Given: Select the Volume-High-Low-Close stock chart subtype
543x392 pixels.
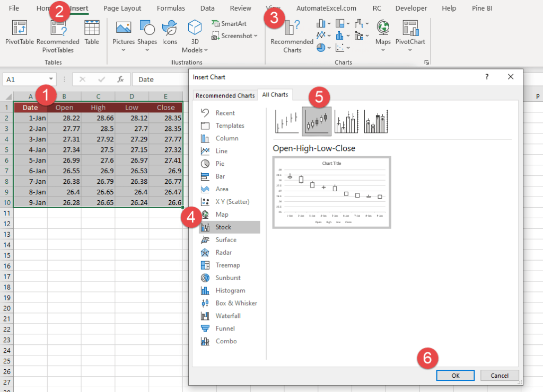Looking at the screenshot, I should pyautogui.click(x=347, y=121).
